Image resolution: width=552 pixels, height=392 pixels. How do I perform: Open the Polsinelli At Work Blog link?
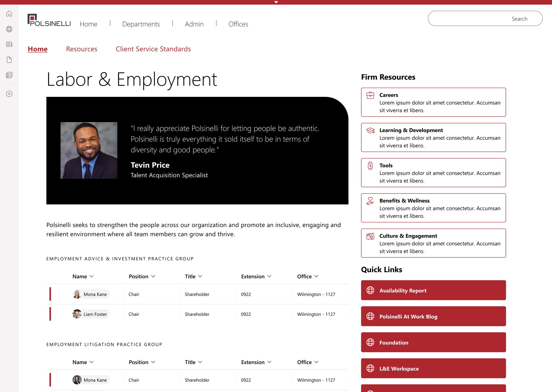click(x=433, y=316)
